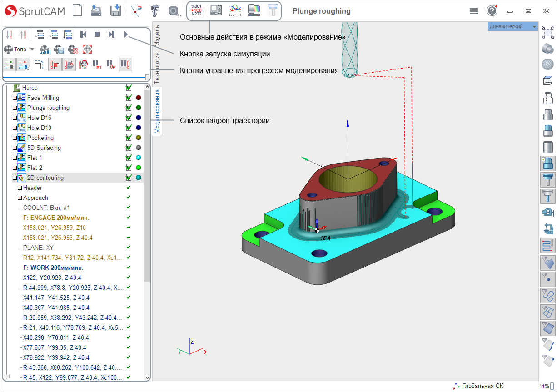Open the G-code postprocessor icon

click(197, 10)
